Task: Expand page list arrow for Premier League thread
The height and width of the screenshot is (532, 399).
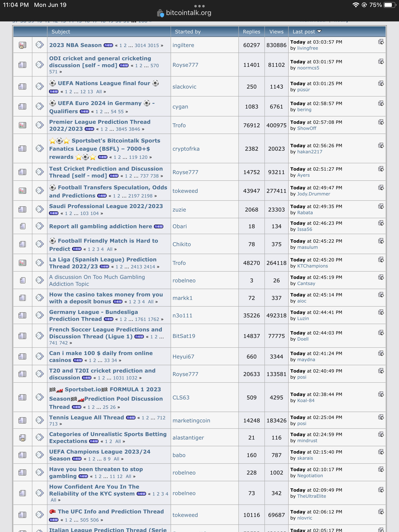Action: (x=143, y=129)
